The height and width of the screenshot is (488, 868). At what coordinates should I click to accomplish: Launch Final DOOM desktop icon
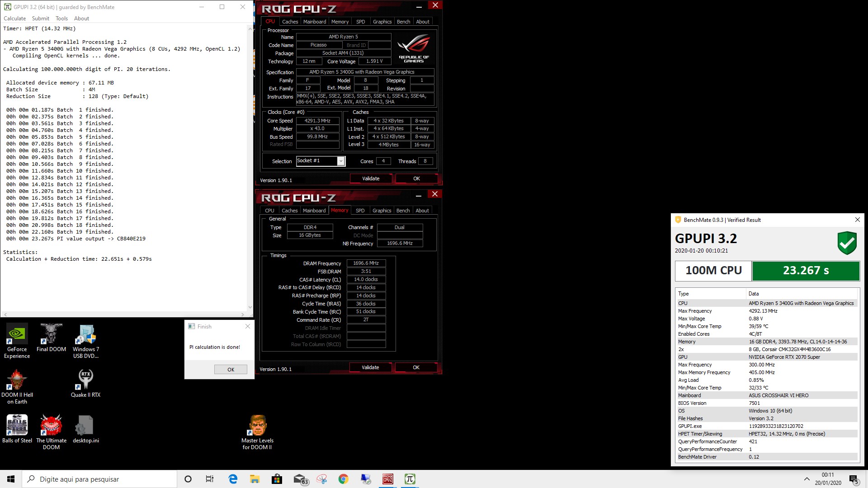tap(51, 338)
